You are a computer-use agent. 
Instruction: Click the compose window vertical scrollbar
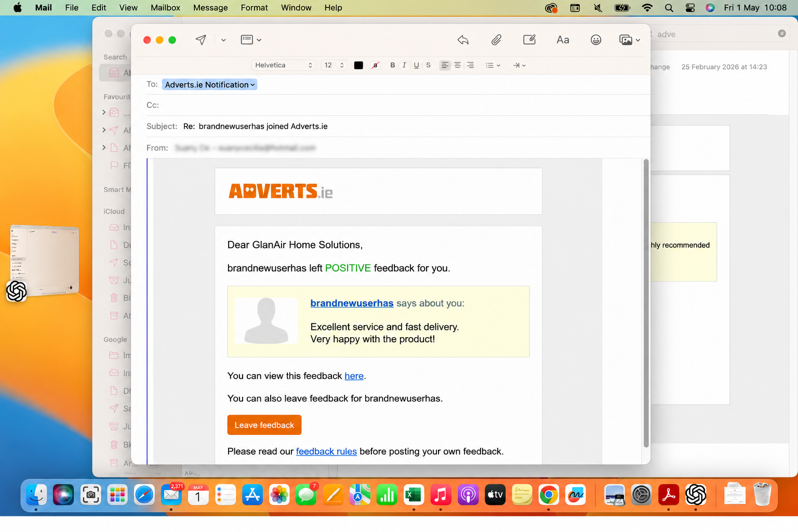pyautogui.click(x=646, y=303)
